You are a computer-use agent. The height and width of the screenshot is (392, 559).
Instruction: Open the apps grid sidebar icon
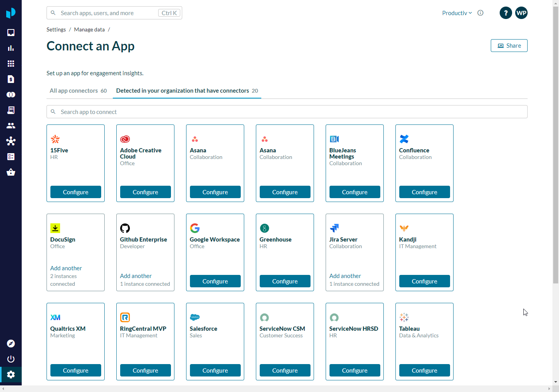(x=11, y=64)
